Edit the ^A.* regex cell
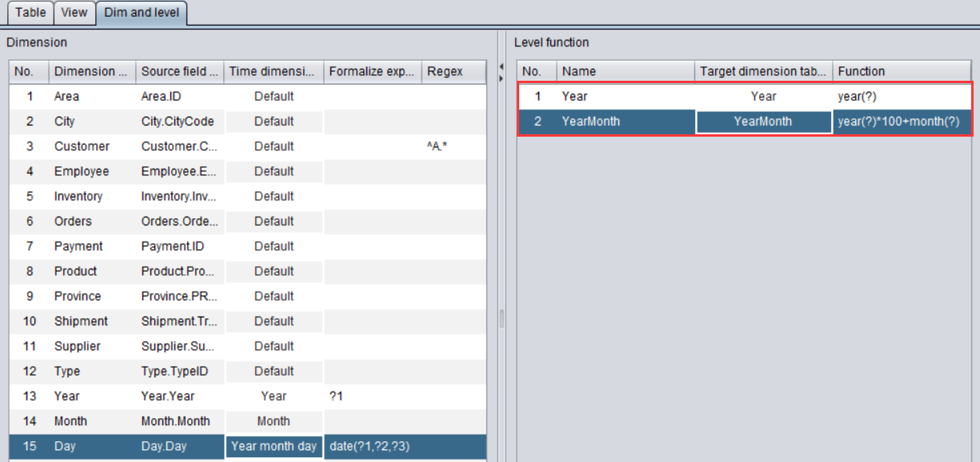This screenshot has width=980, height=462. [x=453, y=146]
